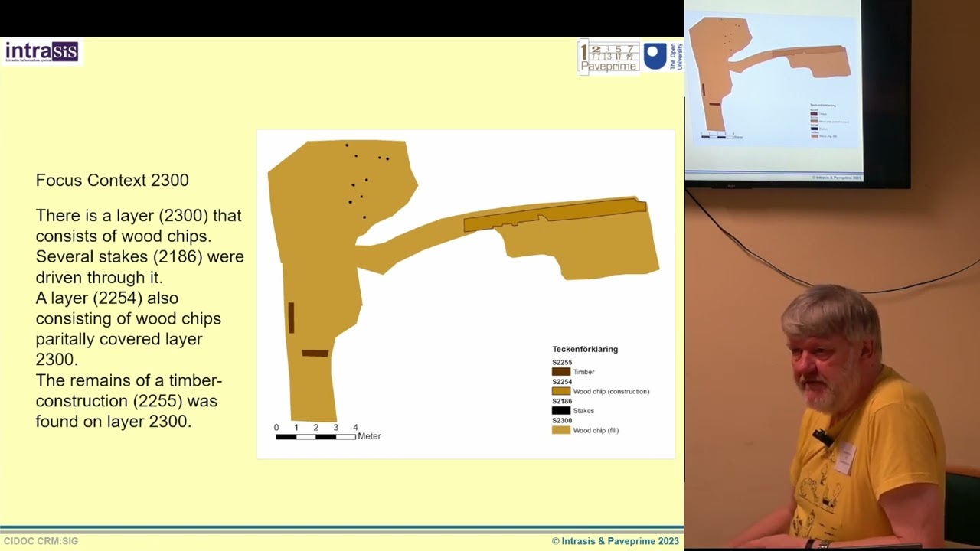Screen dimensions: 980x551
Task: Click the 'Stakes' legend text
Action: point(583,411)
